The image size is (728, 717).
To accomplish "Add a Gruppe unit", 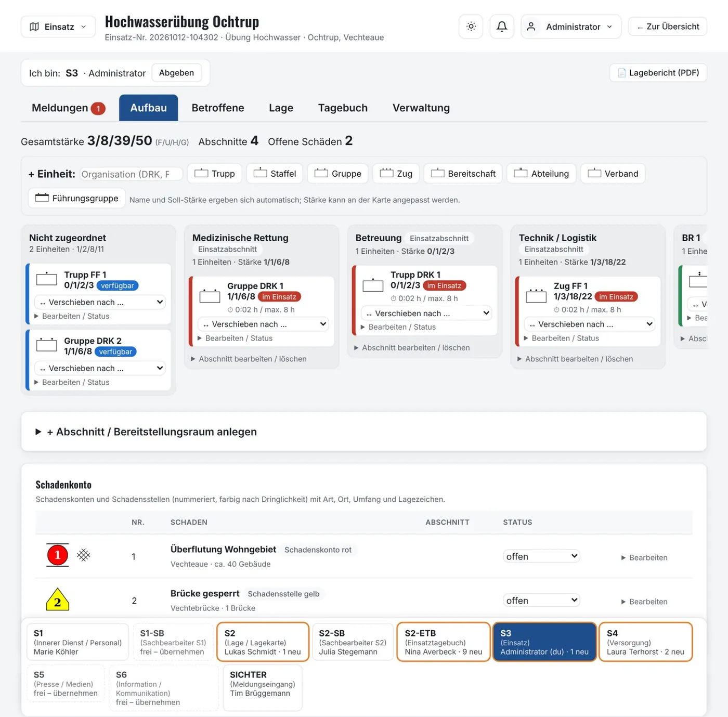I will point(338,174).
